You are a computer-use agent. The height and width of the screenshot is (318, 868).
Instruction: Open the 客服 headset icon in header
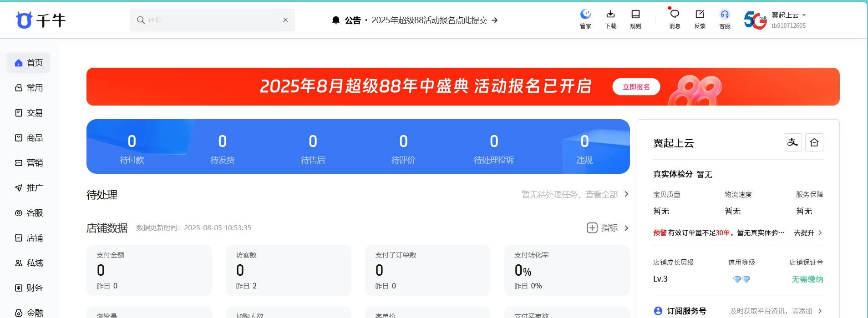tap(725, 15)
